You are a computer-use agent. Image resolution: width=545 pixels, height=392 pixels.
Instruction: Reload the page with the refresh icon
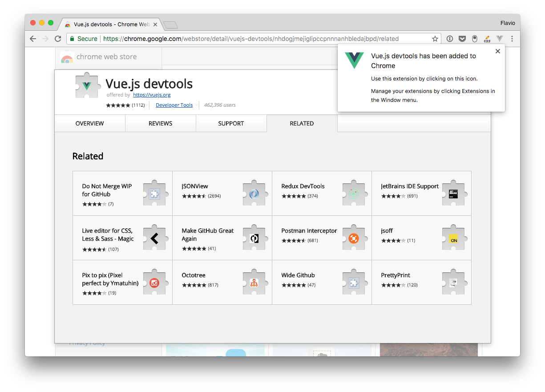(x=58, y=39)
